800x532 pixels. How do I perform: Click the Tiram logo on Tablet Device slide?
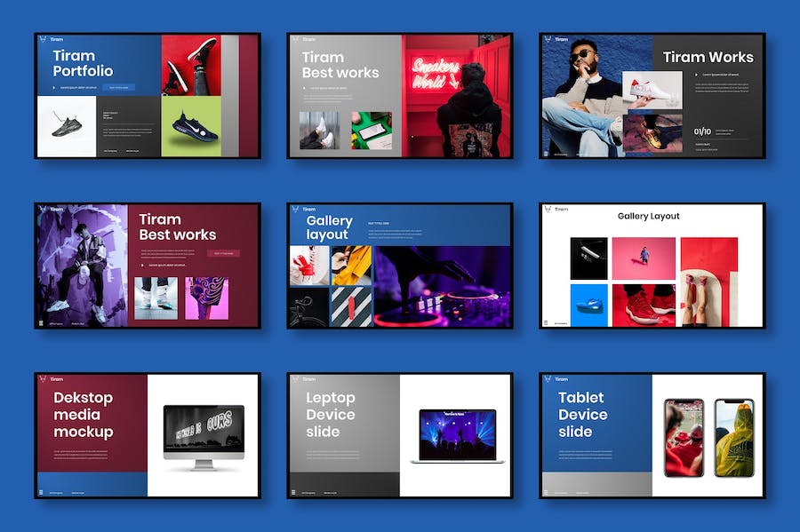(548, 379)
